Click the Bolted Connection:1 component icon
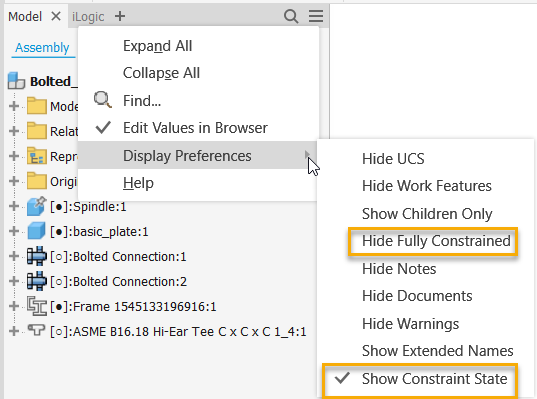This screenshot has height=399, width=537. 36,256
